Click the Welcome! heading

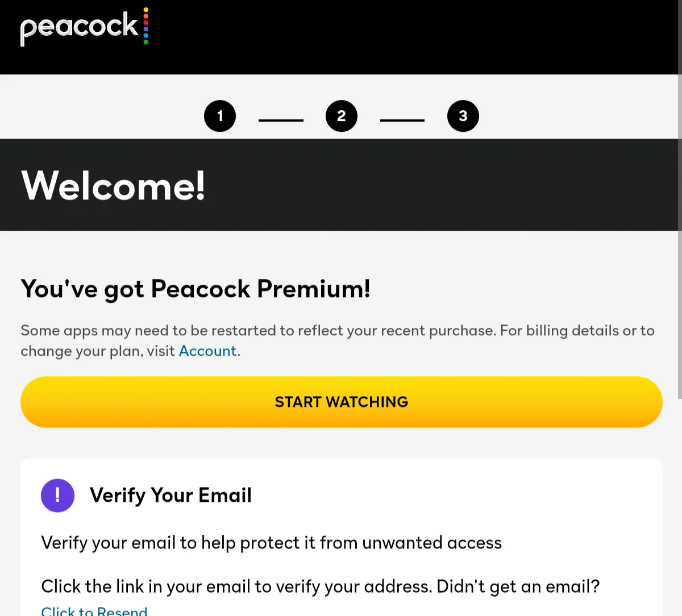(x=113, y=185)
